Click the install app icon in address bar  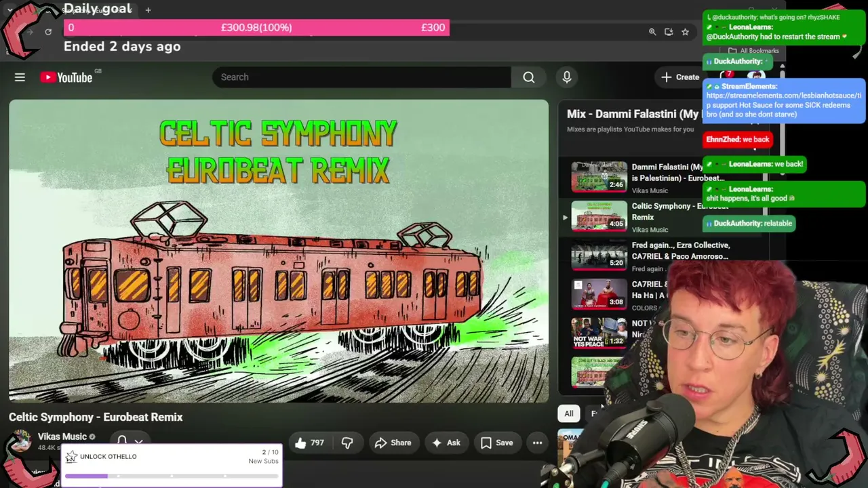(x=669, y=32)
